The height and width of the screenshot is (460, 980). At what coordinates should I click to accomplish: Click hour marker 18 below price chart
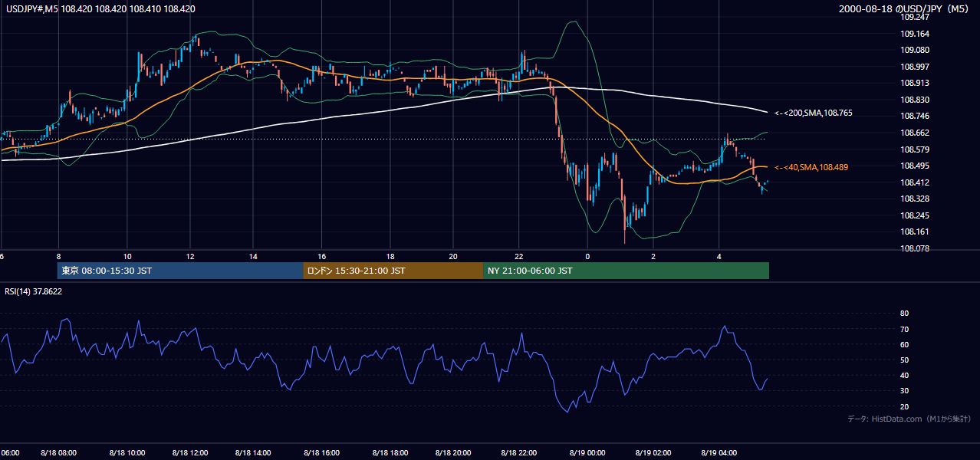point(390,256)
